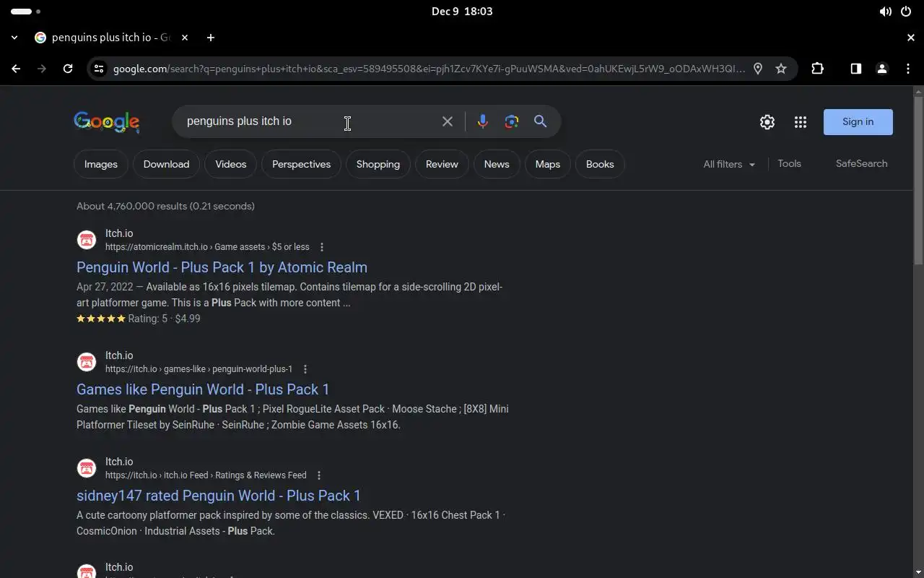
Task: Open site information icon in address bar
Action: pos(99,69)
